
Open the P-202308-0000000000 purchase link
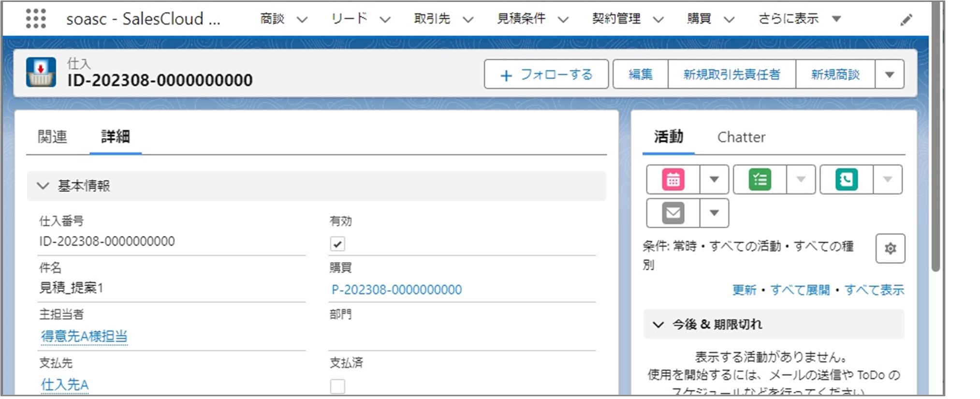(396, 290)
